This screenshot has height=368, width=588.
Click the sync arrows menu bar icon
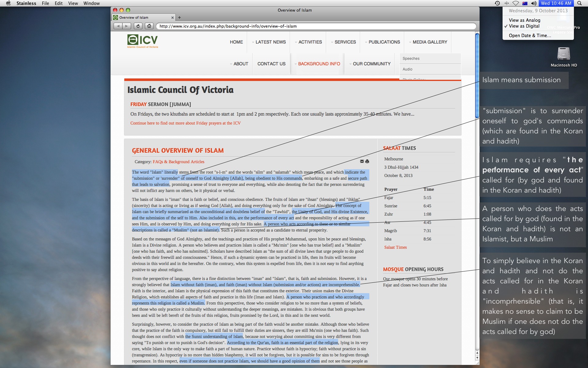pyautogui.click(x=507, y=3)
